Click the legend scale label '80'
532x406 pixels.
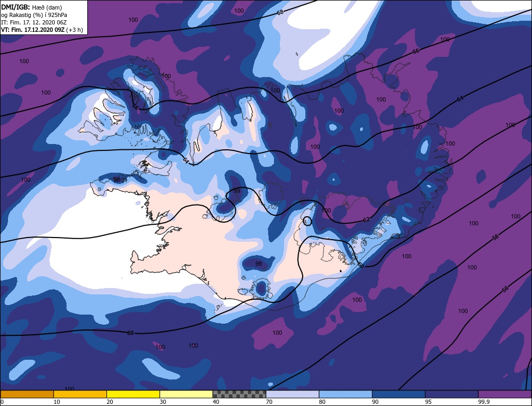coord(322,402)
